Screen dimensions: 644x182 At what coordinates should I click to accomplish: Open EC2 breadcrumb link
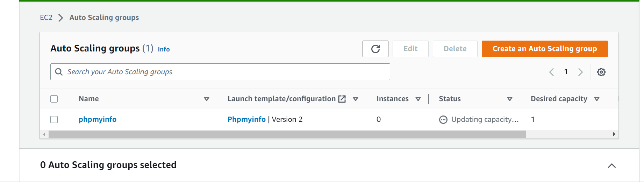pyautogui.click(x=46, y=17)
